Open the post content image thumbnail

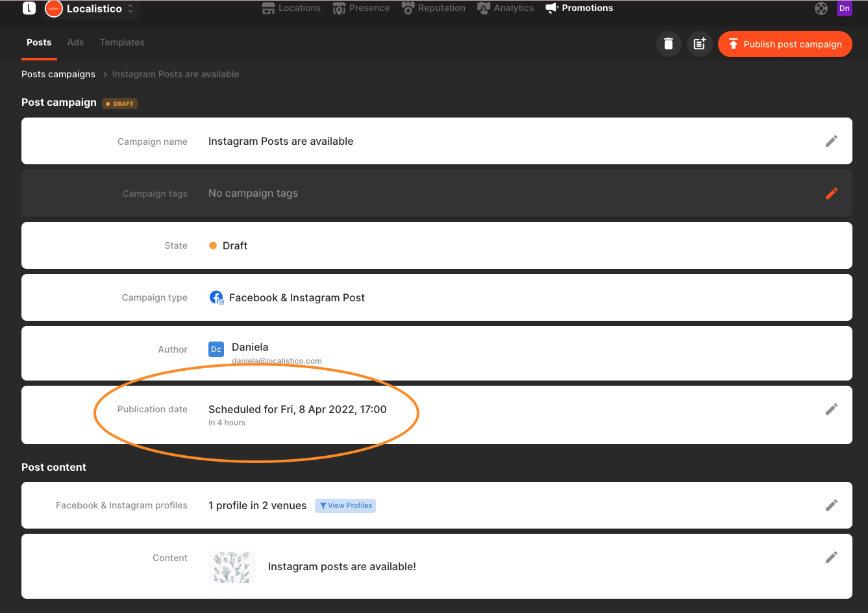tap(232, 567)
